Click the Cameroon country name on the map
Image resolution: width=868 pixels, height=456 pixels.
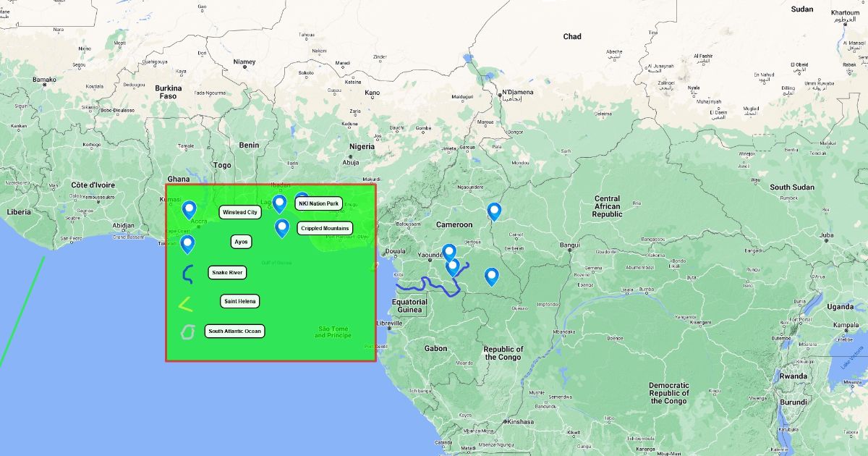[x=454, y=225]
